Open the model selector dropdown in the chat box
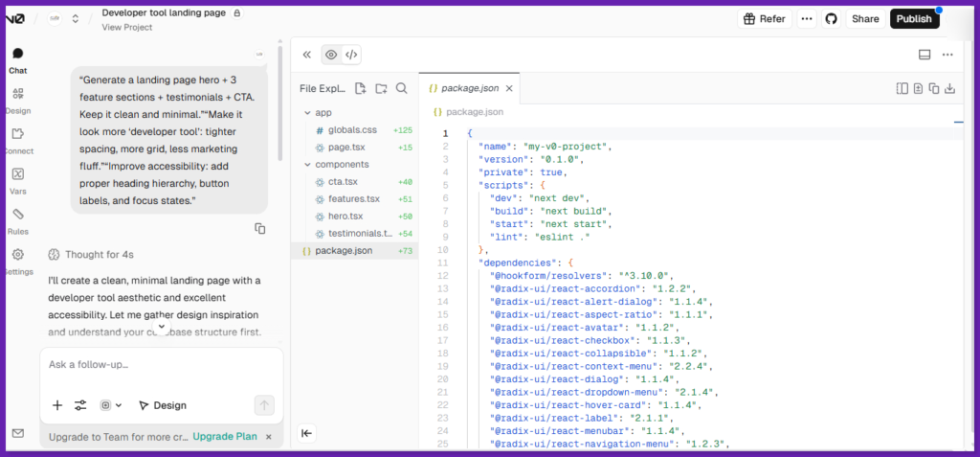This screenshot has width=980, height=457. 111,405
